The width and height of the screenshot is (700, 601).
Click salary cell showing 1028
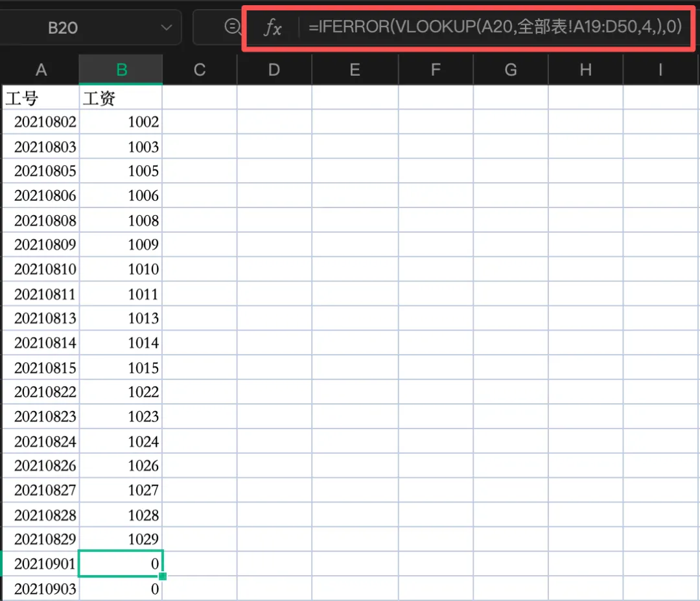coord(121,515)
